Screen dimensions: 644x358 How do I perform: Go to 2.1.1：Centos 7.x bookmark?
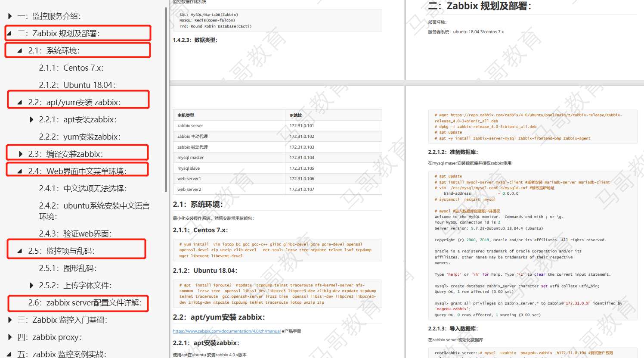click(71, 68)
